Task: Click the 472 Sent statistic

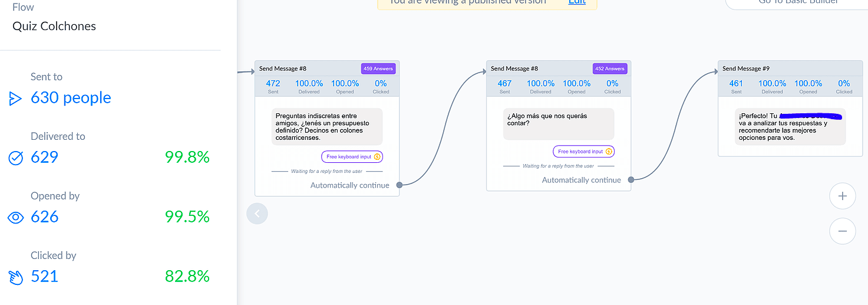Action: pos(273,86)
